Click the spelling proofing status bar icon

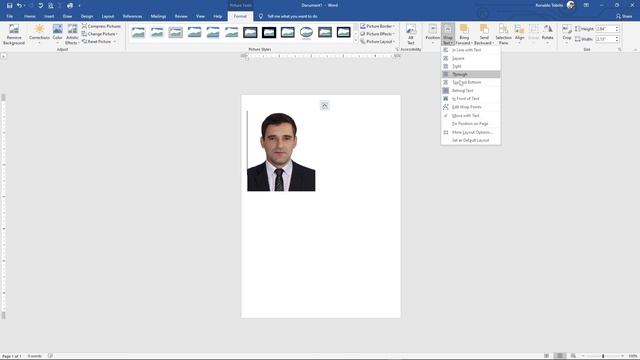(50, 356)
